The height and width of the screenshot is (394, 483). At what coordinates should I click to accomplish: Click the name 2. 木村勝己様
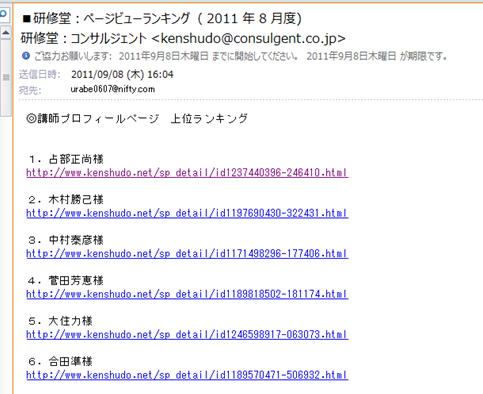tap(66, 200)
